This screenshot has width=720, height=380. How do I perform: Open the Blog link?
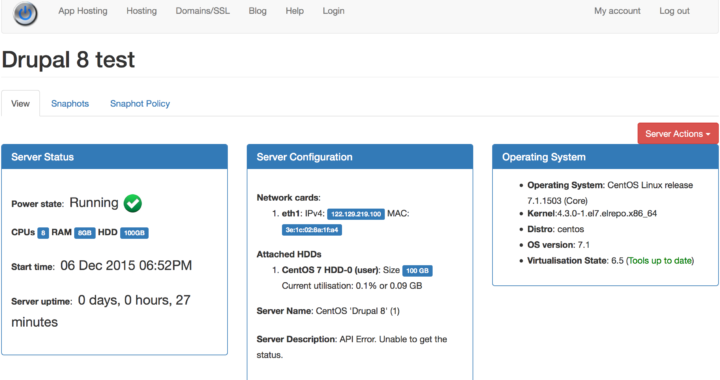pyautogui.click(x=258, y=11)
